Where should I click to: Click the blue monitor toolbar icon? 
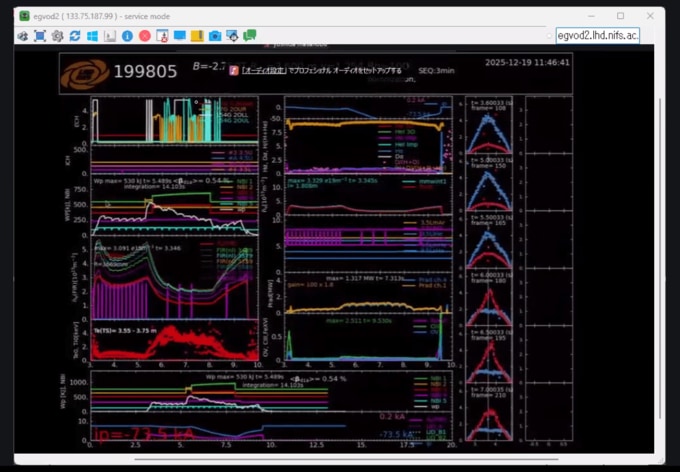click(179, 36)
